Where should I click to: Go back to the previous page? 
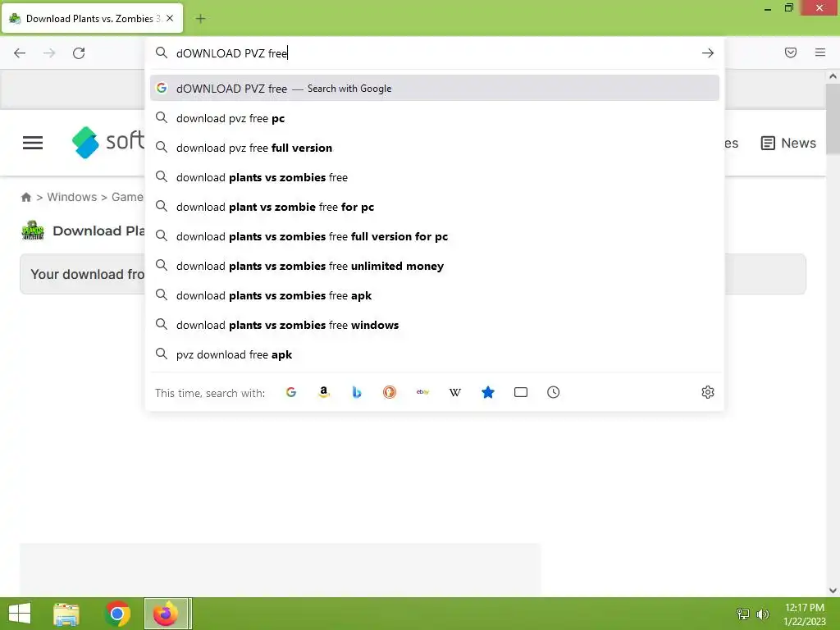(x=20, y=53)
